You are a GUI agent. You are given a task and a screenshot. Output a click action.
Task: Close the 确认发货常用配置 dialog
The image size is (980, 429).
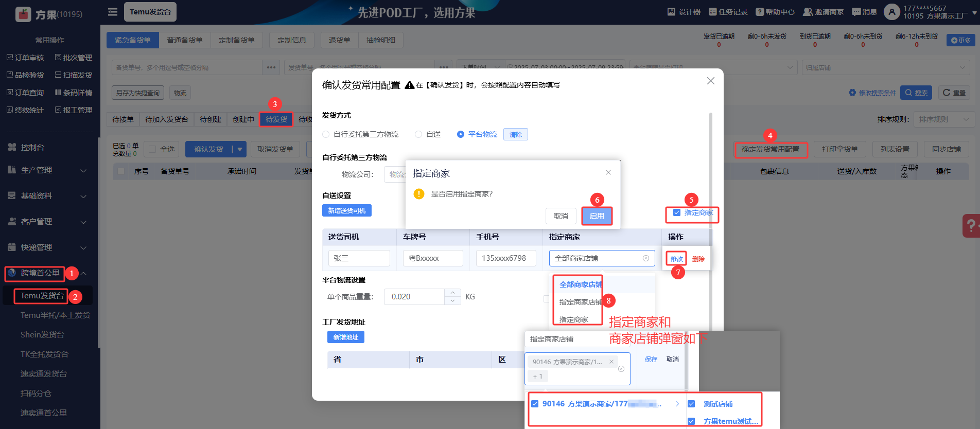click(711, 81)
